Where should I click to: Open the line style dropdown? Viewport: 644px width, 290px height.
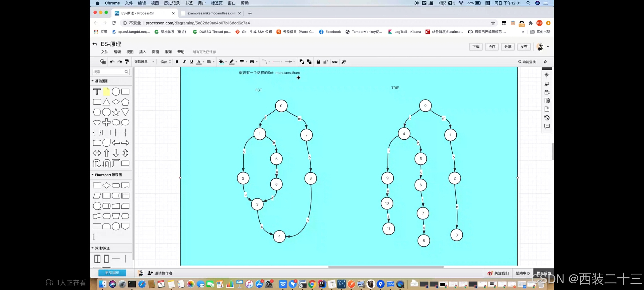(x=253, y=62)
